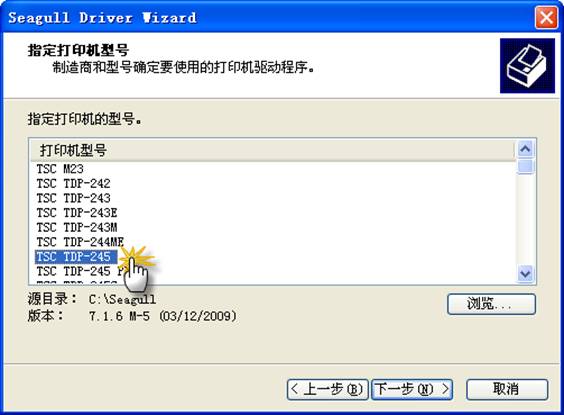Continue with 下一步(N) button
Viewport: 564px width, 415px height.
tap(412, 389)
